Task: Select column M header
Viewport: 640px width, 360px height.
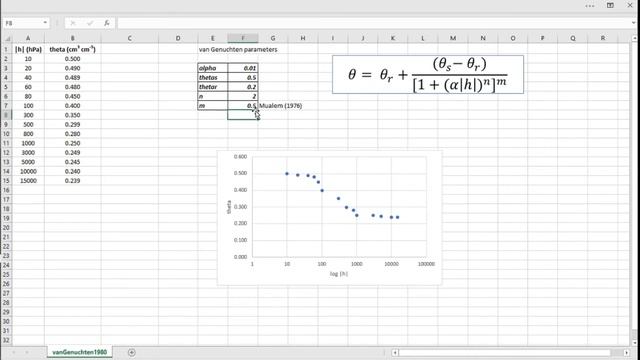Action: point(453,38)
